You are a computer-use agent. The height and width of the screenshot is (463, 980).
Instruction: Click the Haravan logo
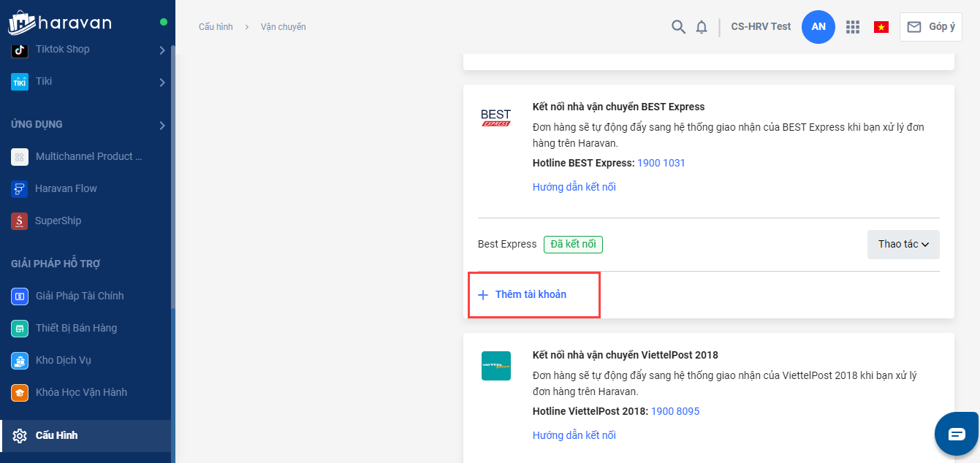click(60, 23)
